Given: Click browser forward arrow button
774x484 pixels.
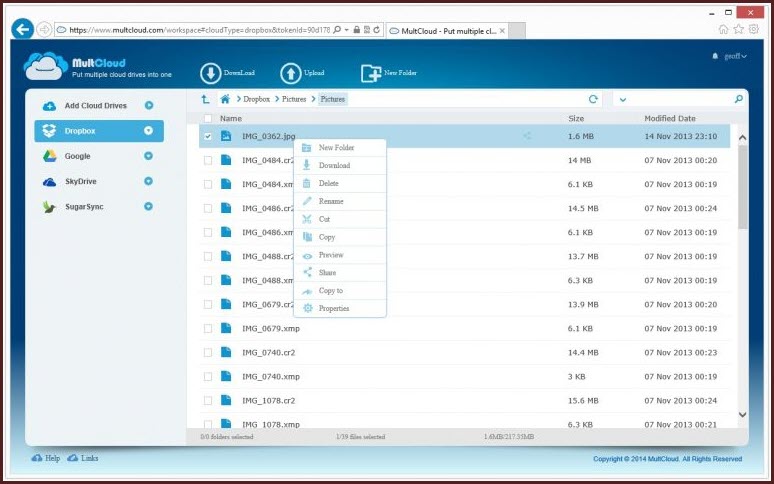Looking at the screenshot, I should tap(44, 30).
